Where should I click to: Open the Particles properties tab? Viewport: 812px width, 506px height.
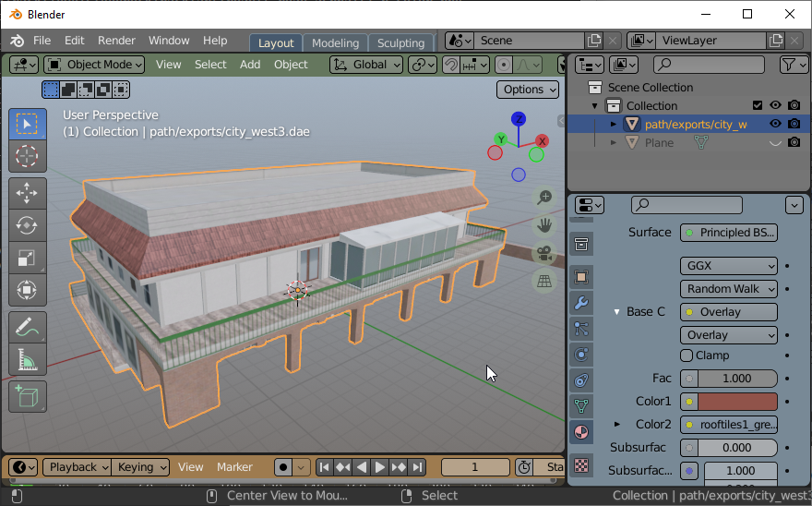coord(581,329)
